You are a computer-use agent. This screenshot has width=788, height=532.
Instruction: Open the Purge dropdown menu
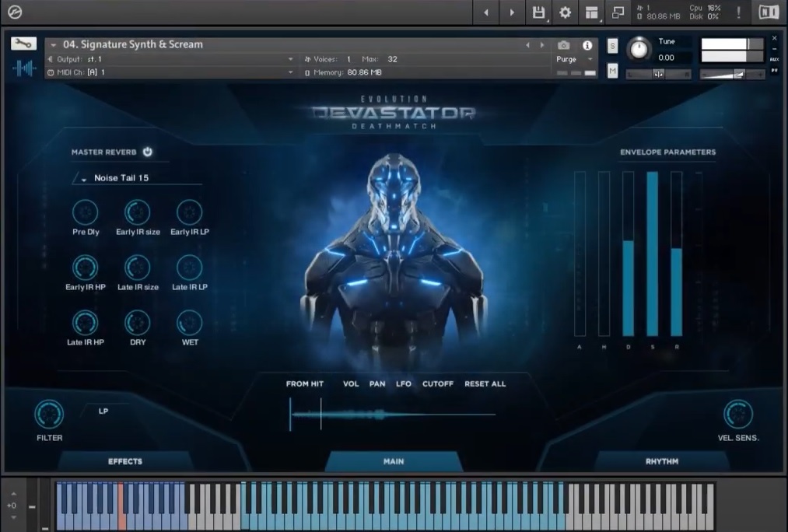575,59
